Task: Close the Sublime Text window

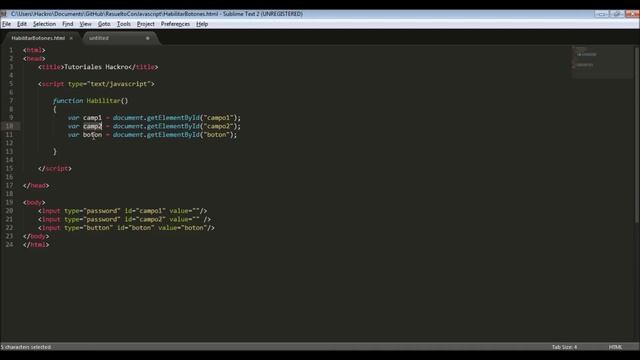Action: click(x=632, y=14)
